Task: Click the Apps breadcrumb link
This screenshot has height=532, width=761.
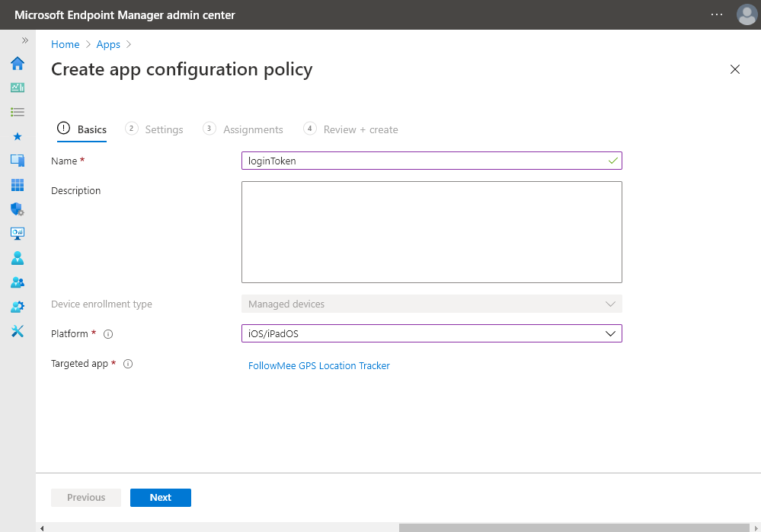Action: [x=108, y=44]
